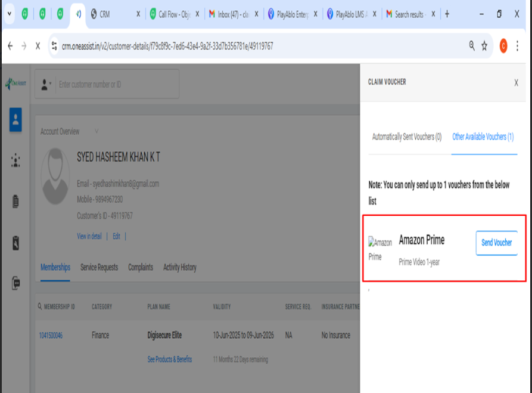Close the Claim Voucher panel
This screenshot has width=532, height=393.
pos(516,82)
